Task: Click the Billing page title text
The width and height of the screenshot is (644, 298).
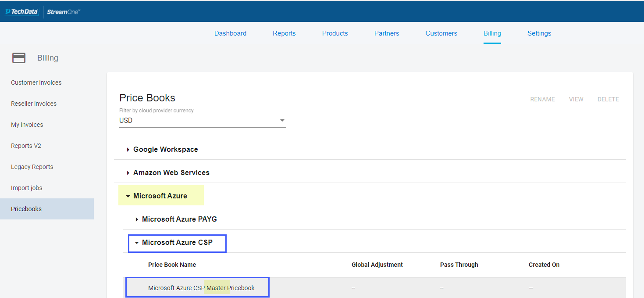Action: [x=48, y=58]
